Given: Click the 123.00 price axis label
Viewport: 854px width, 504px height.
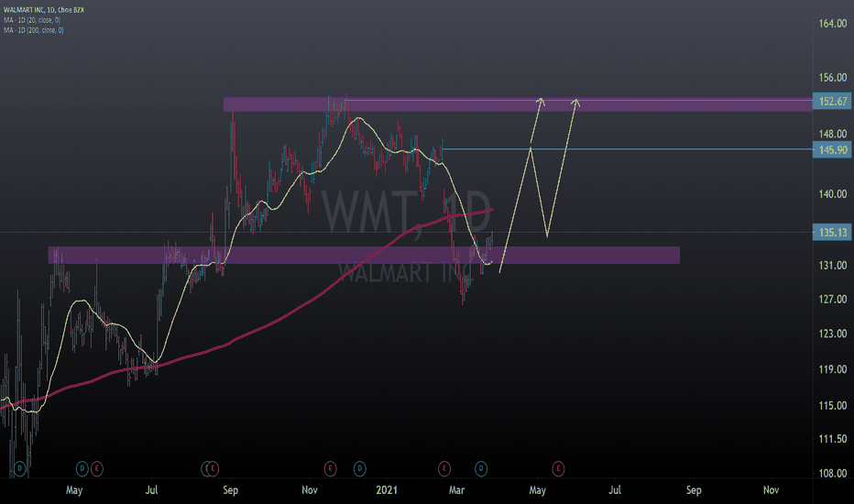Looking at the screenshot, I should (x=833, y=334).
